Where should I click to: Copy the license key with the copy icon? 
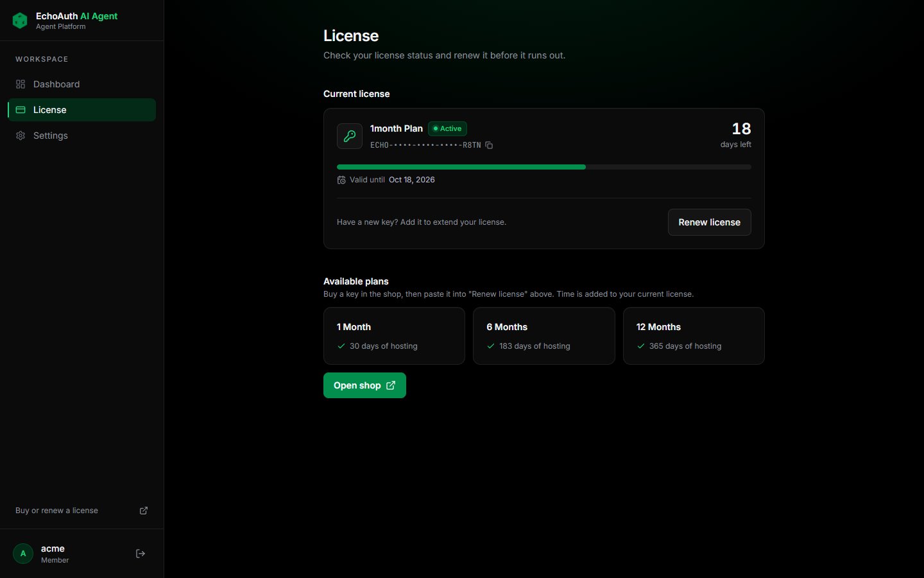pos(489,145)
